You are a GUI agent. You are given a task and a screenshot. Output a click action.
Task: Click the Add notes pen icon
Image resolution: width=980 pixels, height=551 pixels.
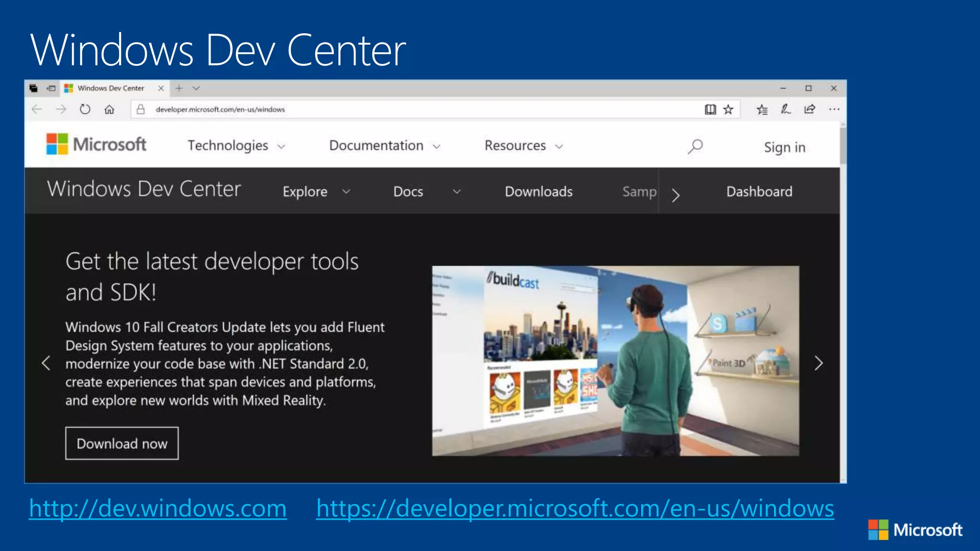786,110
